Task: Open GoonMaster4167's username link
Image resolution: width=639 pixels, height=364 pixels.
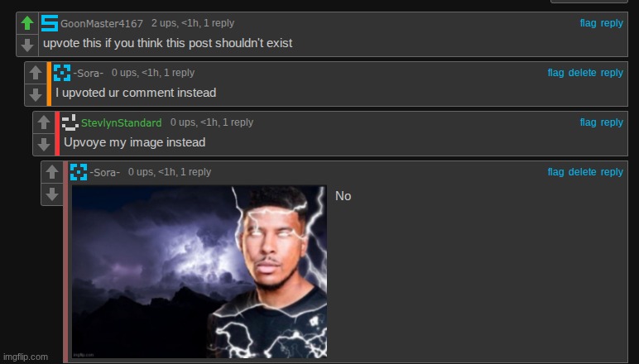Action: tap(102, 24)
